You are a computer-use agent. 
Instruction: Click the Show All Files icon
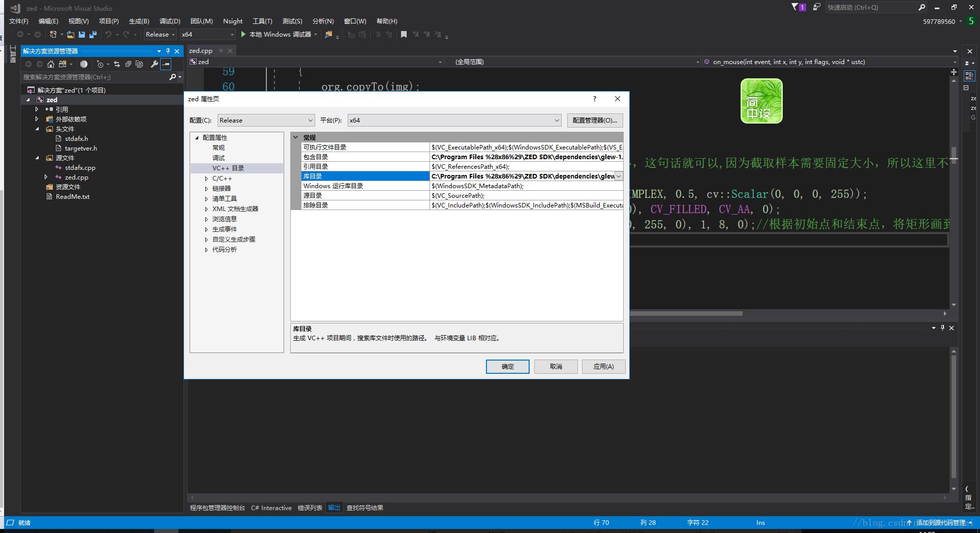(x=139, y=64)
